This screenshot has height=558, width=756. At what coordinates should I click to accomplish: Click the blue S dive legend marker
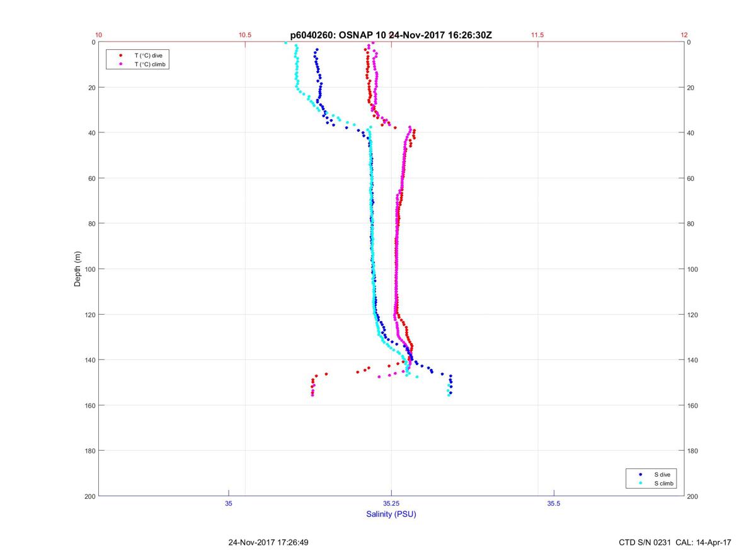coord(640,474)
